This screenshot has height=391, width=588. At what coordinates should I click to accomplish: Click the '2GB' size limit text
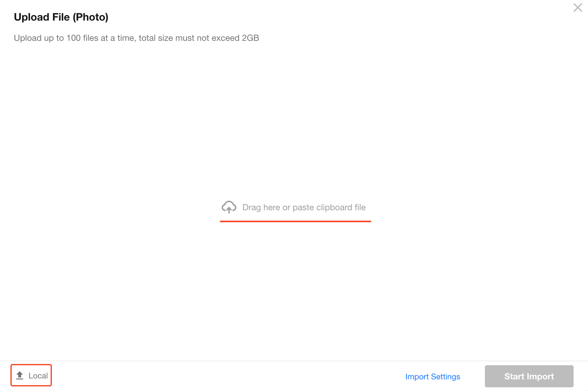click(250, 38)
